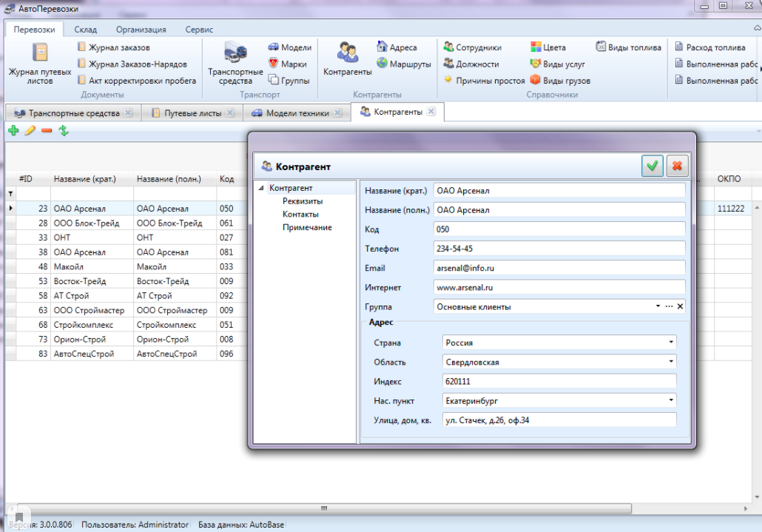Click the Улица, дом, кв. field

tap(559, 420)
